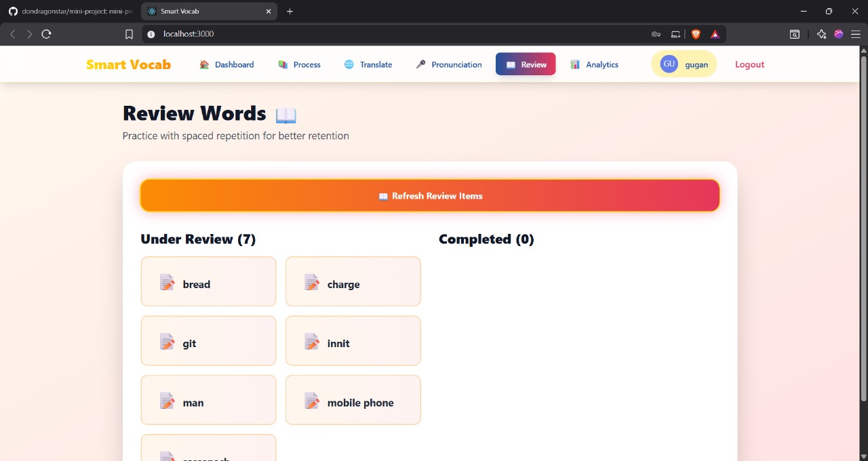Open the git review card
The width and height of the screenshot is (868, 461).
click(208, 340)
